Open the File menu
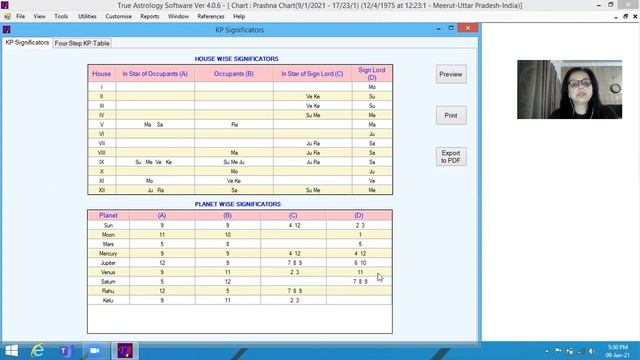640x360 pixels. pos(20,16)
